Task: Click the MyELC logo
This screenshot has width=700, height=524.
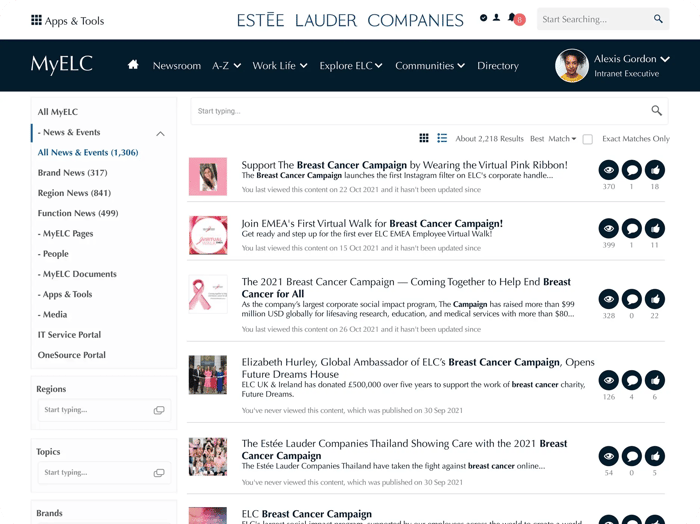Action: point(62,64)
